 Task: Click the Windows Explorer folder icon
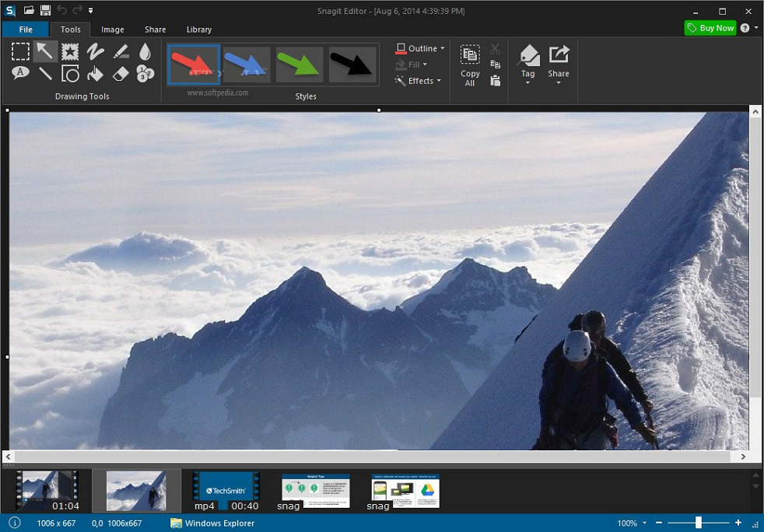pos(176,523)
